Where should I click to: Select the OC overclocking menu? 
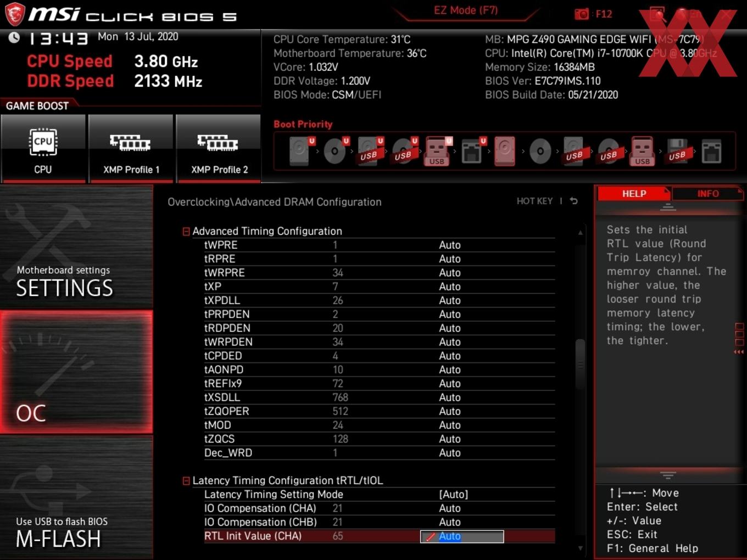pyautogui.click(x=76, y=372)
